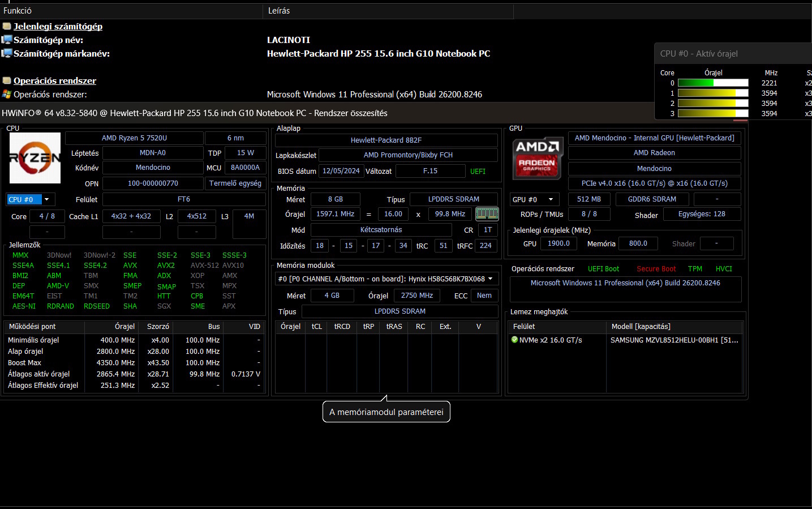Click the AMD Promontory/Bixby FCH chipset field
Screen dimensions: 812x509
(408, 155)
